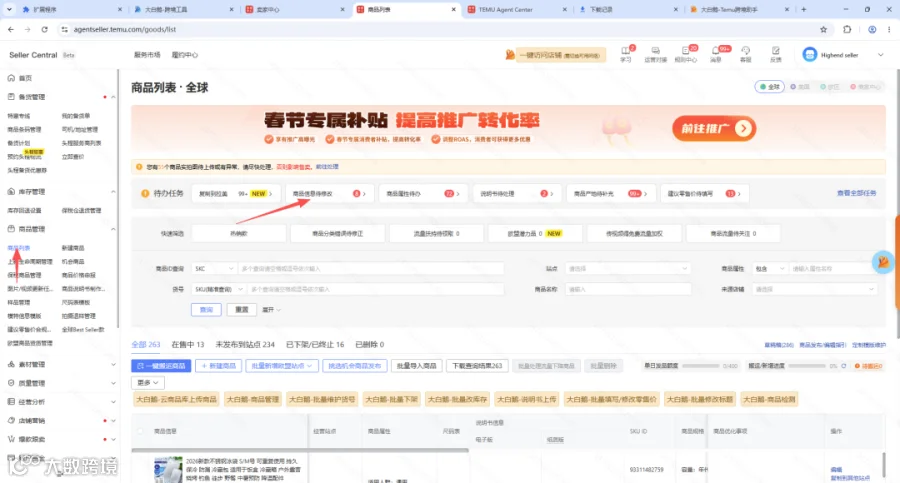
Task: Switch to the 已删除 0 tab
Action: (369, 345)
